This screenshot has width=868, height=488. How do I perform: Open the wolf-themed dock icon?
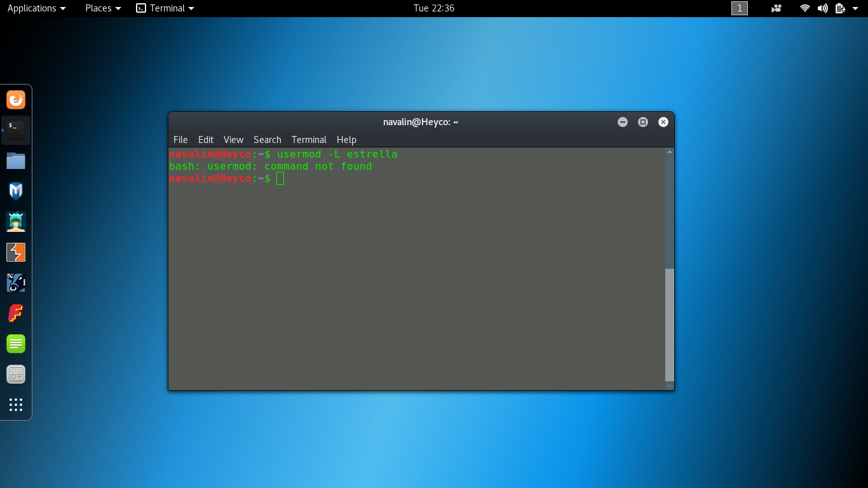click(15, 282)
